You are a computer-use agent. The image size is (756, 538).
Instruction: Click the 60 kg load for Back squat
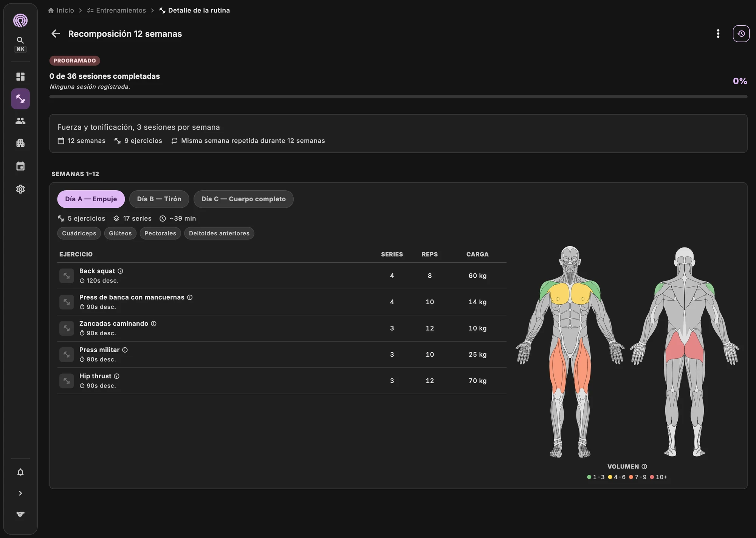tap(477, 276)
